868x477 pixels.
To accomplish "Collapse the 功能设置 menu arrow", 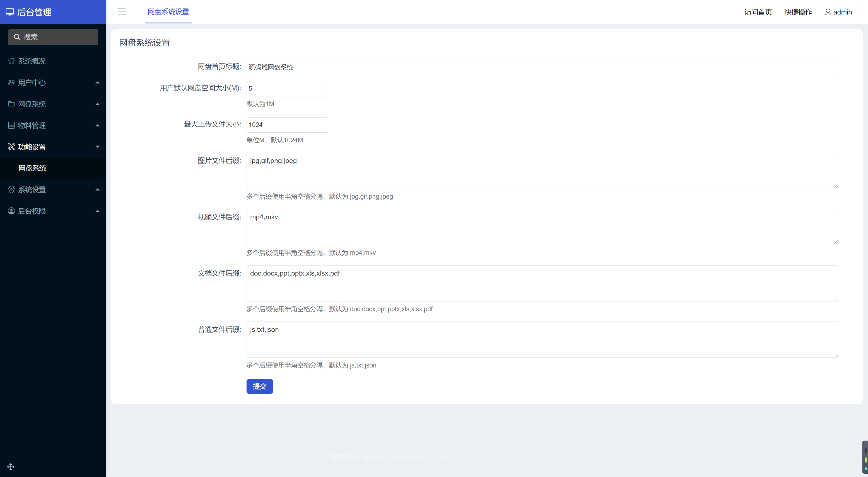I will [97, 147].
